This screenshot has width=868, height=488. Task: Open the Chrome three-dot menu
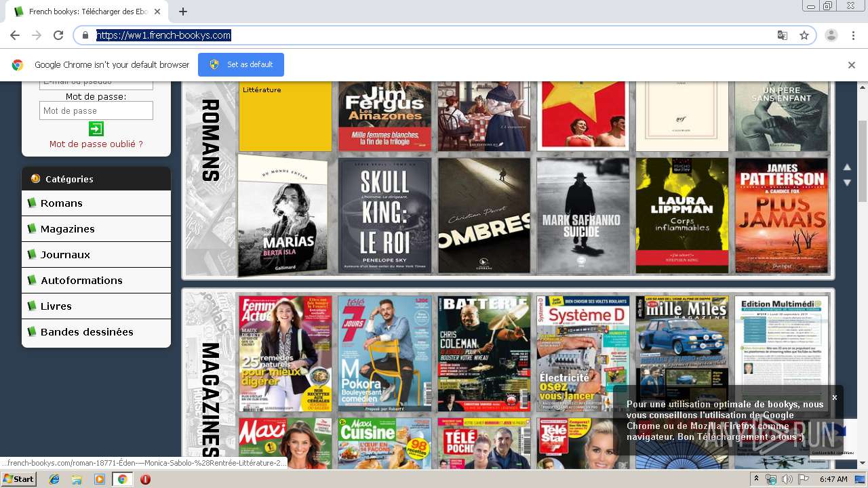[x=852, y=35]
